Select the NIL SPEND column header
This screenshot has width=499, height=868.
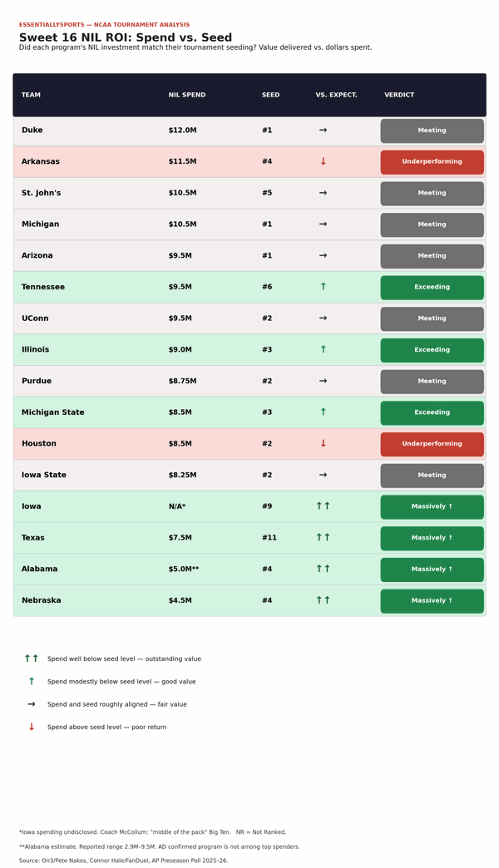[x=187, y=96]
